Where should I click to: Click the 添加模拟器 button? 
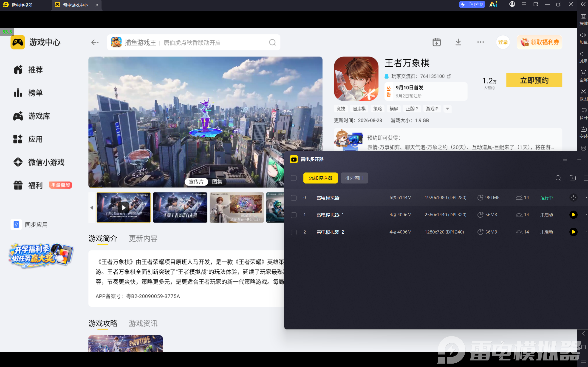tap(320, 178)
